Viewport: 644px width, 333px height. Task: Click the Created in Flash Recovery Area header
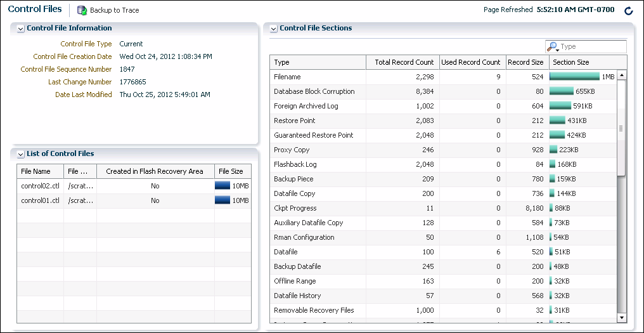click(x=155, y=171)
